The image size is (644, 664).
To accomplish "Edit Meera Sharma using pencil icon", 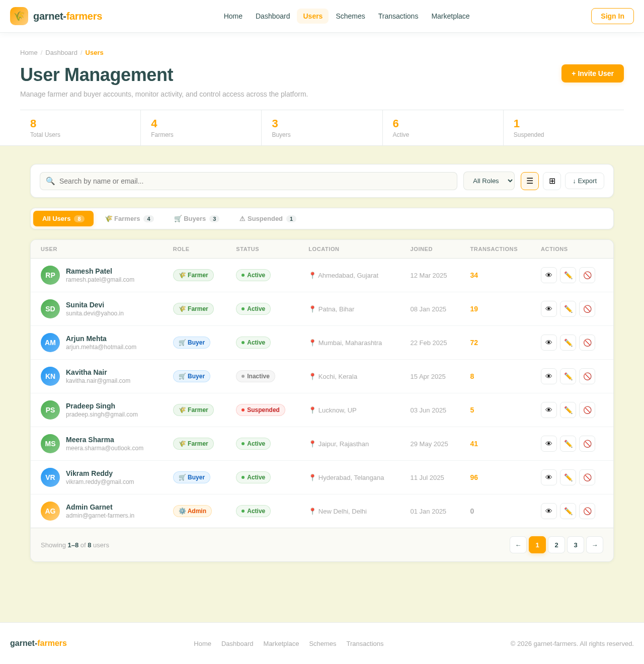I will click(568, 444).
